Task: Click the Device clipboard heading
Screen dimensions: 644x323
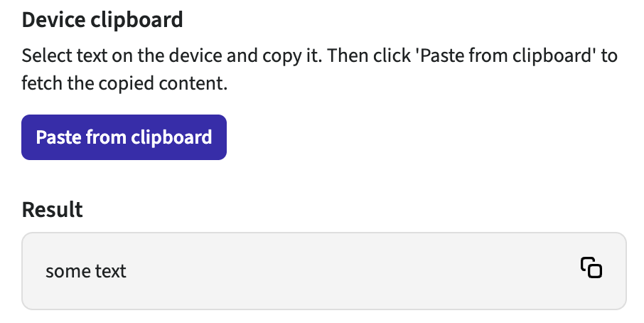Action: click(102, 19)
